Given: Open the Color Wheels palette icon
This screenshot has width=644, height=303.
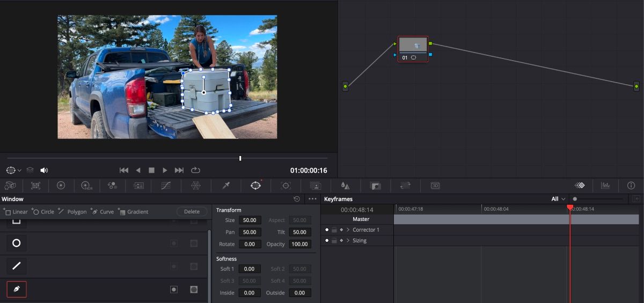Looking at the screenshot, I should (61, 186).
